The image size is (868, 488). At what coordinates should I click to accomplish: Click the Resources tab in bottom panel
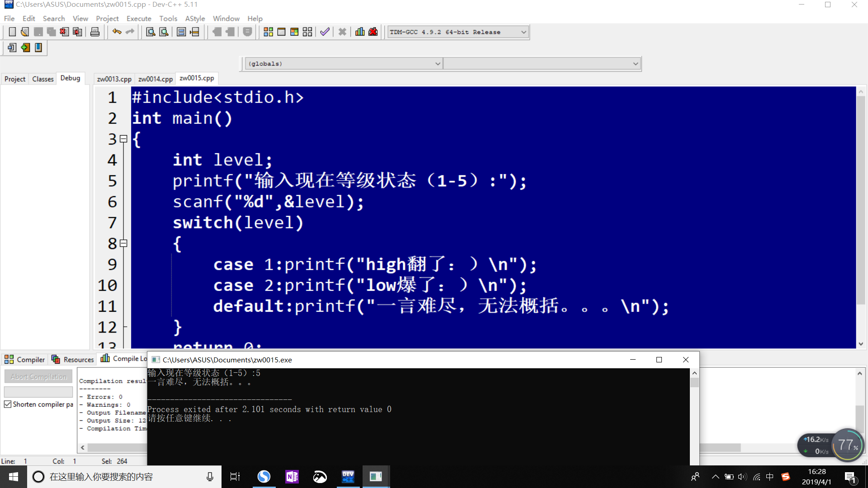(x=73, y=360)
